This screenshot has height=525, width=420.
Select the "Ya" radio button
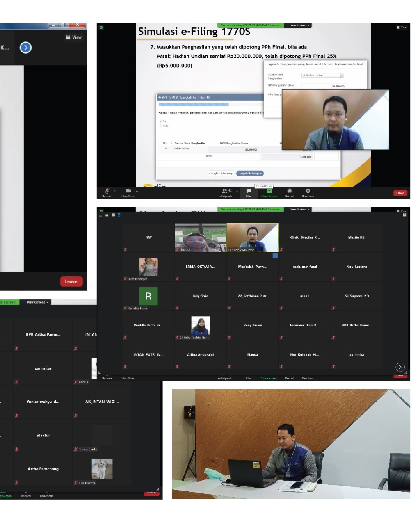[x=161, y=121]
